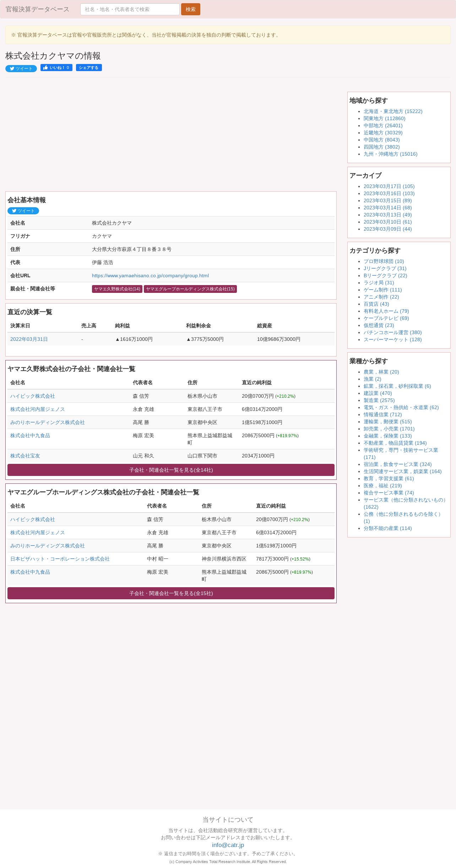Open industry 宿泊業，飲食サービス業 (324)
This screenshot has height=868, width=456.
[397, 464]
